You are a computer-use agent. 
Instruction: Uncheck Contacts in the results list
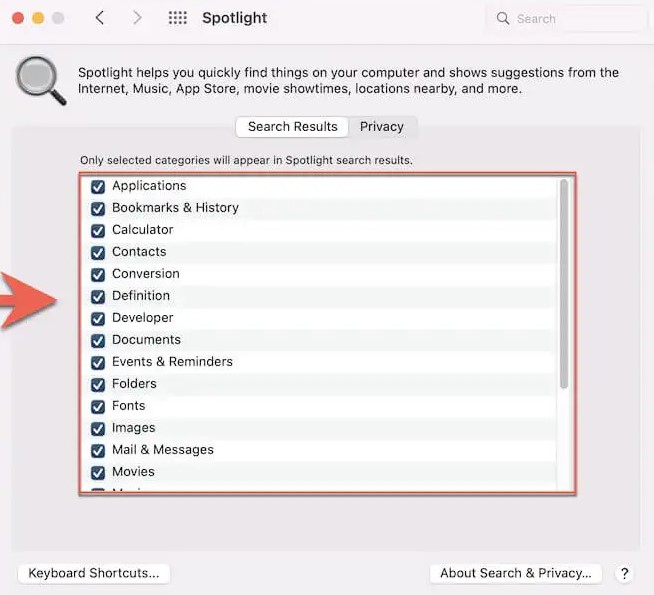[x=98, y=252]
